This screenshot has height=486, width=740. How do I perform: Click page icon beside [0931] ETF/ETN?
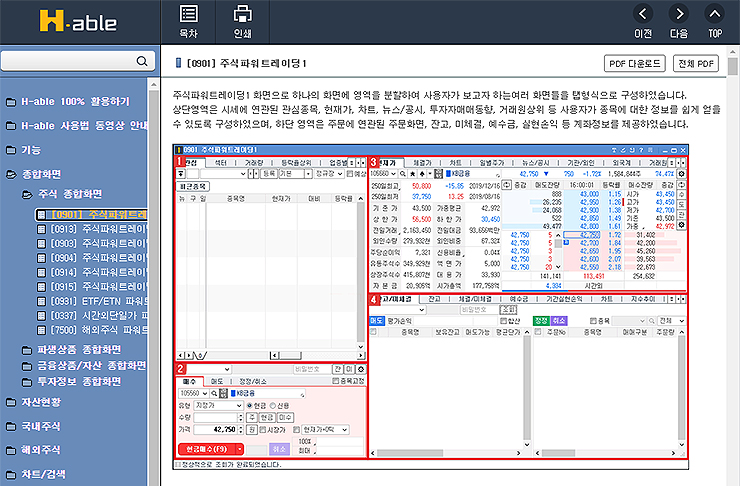(x=42, y=301)
